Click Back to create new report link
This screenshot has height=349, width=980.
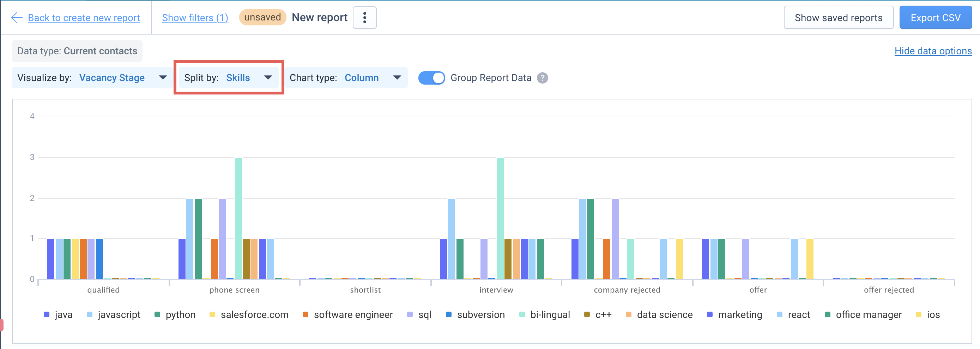[x=84, y=18]
